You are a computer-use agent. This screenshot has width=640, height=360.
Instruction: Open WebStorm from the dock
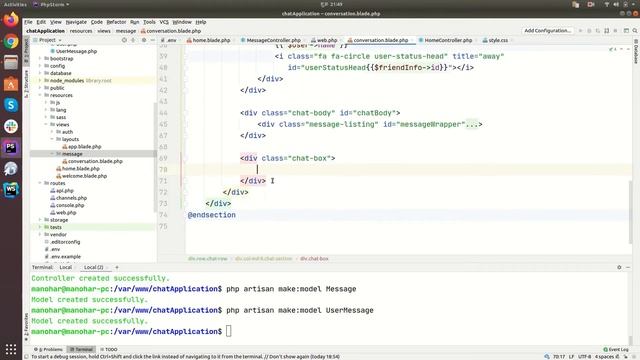pyautogui.click(x=11, y=190)
